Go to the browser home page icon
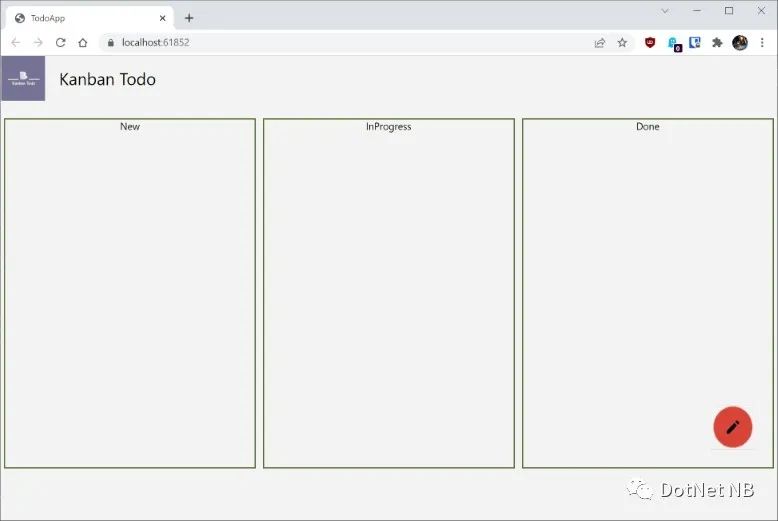 pos(83,43)
